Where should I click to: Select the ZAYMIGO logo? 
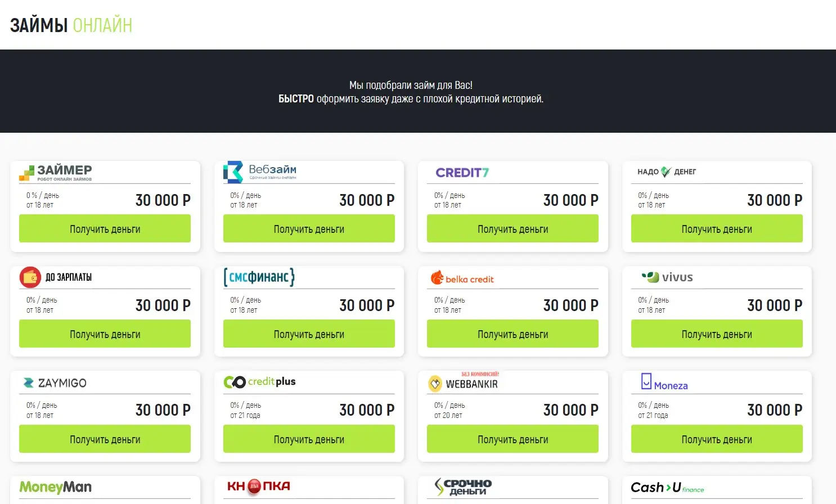[55, 383]
